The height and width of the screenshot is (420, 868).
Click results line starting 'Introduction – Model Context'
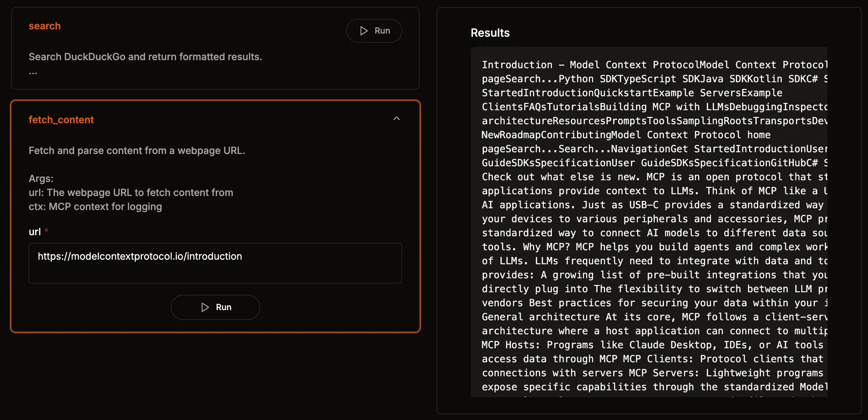click(x=654, y=65)
